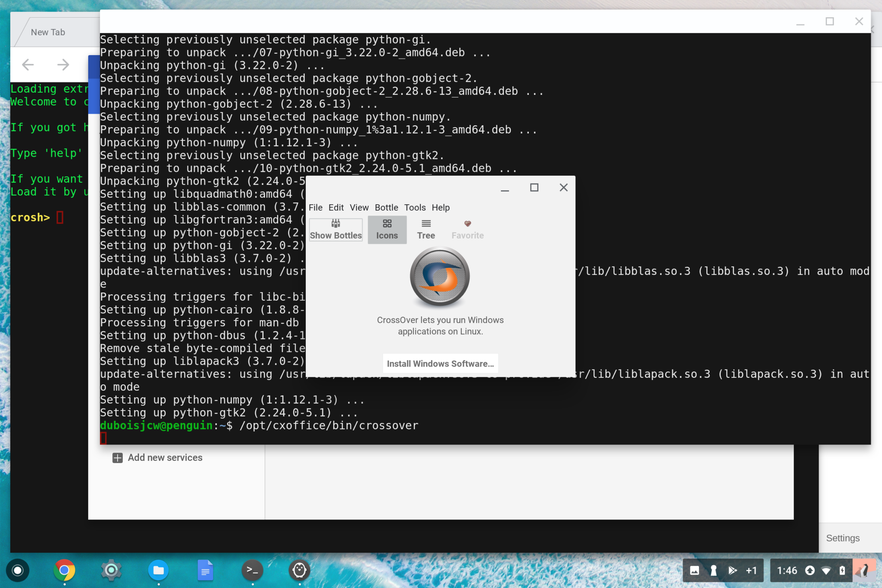
Task: Open the Files app from the shelf
Action: coord(158,570)
